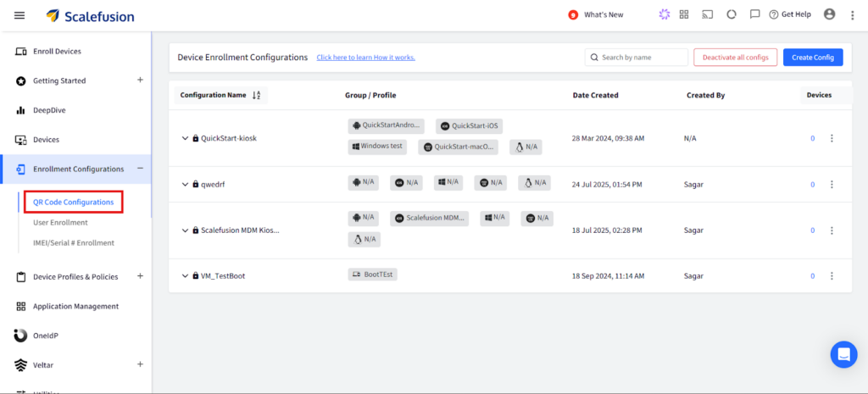Click the Windows N/A tag in qwedrf row
The height and width of the screenshot is (394, 868).
(448, 183)
